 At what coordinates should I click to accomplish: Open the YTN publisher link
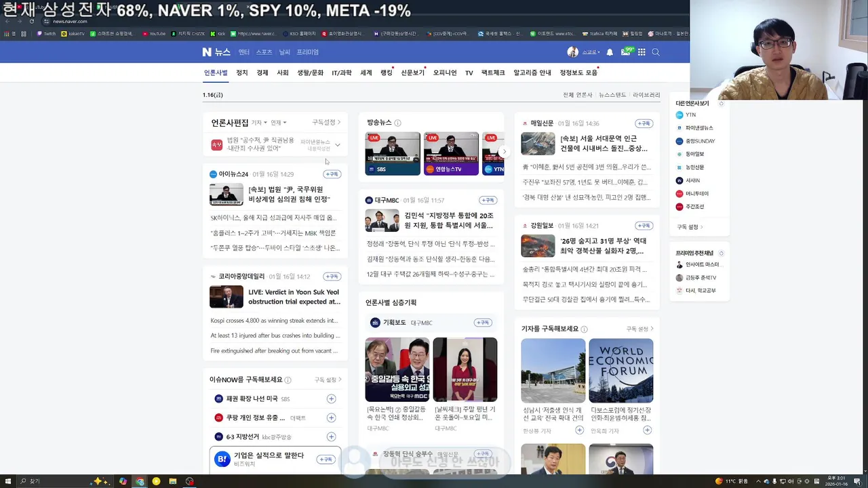pos(686,115)
